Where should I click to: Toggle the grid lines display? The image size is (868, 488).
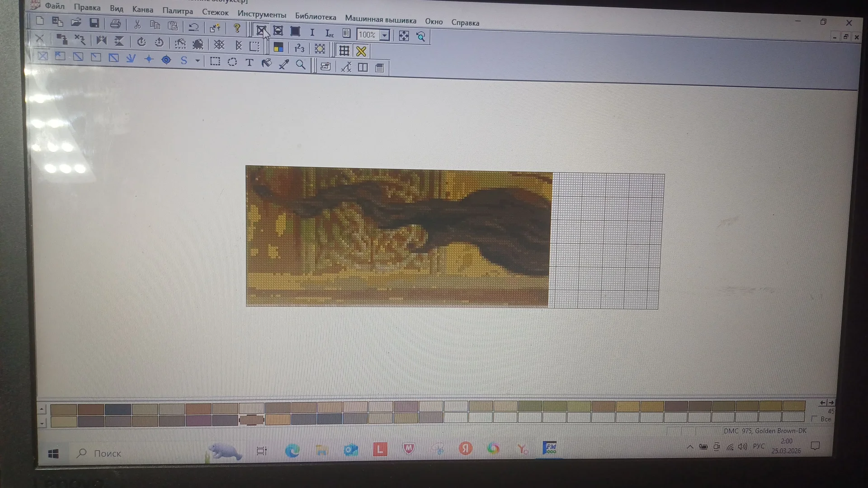(x=344, y=51)
